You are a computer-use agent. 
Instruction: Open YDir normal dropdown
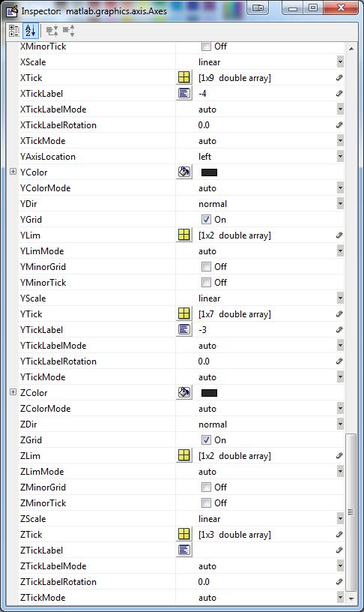(x=340, y=204)
